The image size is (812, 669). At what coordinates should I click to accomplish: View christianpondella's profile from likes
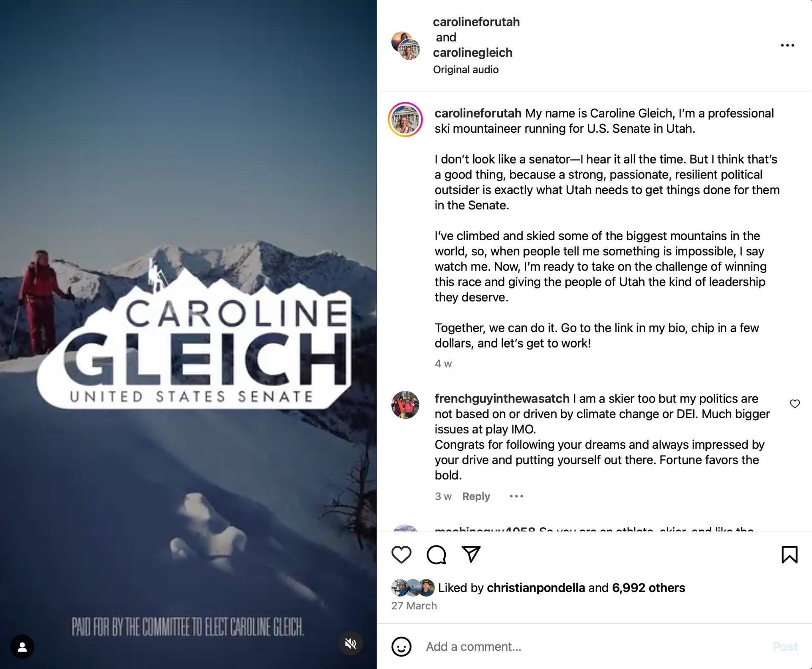point(536,588)
